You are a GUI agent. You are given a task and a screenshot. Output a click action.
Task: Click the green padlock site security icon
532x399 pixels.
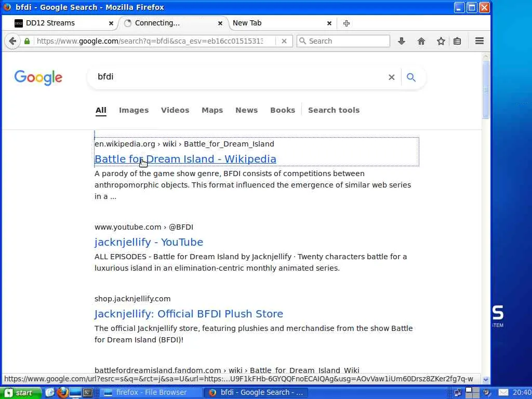point(27,41)
